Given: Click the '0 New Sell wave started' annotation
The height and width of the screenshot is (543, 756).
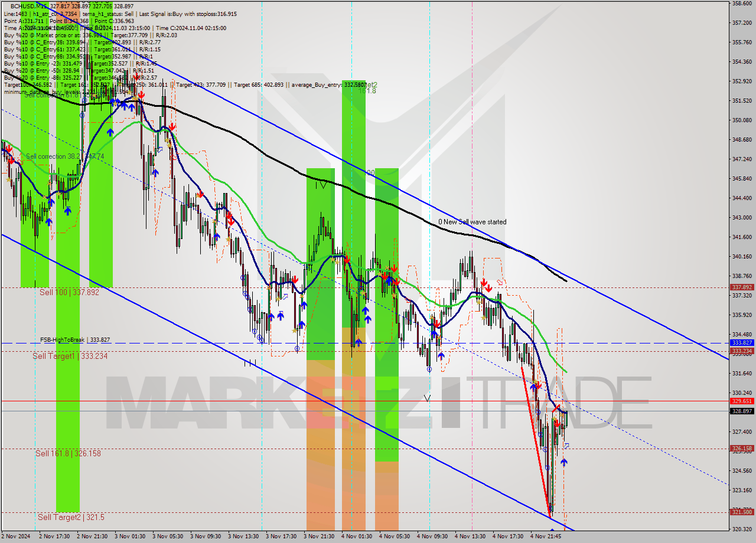Looking at the screenshot, I should coord(472,222).
